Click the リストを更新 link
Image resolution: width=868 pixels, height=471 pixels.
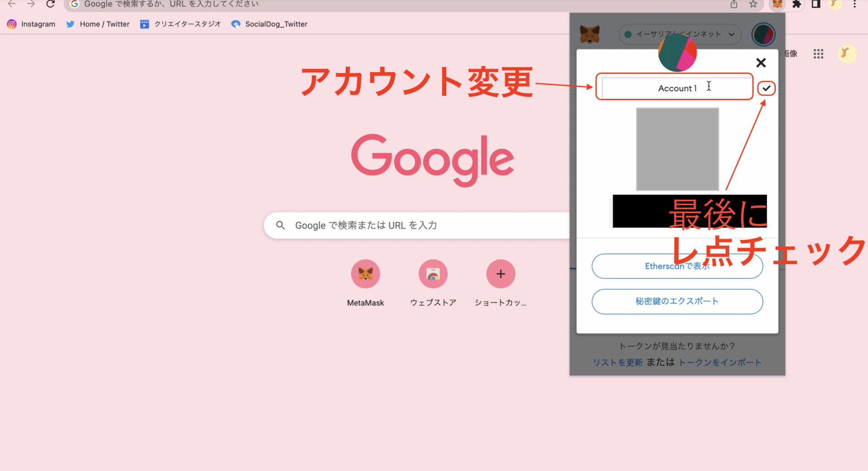point(618,362)
